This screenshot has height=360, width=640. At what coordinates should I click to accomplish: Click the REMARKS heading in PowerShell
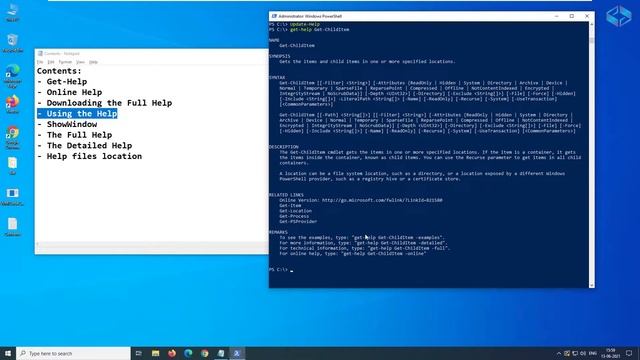point(278,232)
